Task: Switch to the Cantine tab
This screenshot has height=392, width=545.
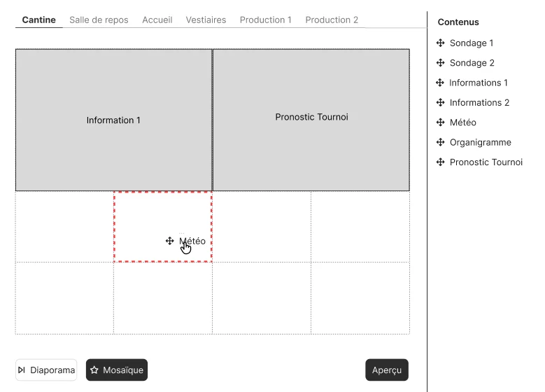Action: tap(38, 20)
